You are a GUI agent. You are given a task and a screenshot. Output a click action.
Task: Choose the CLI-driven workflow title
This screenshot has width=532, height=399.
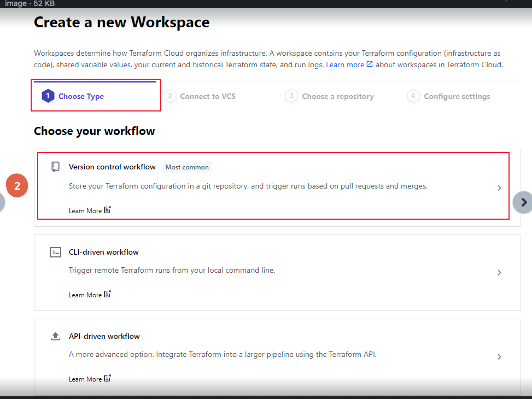point(103,252)
